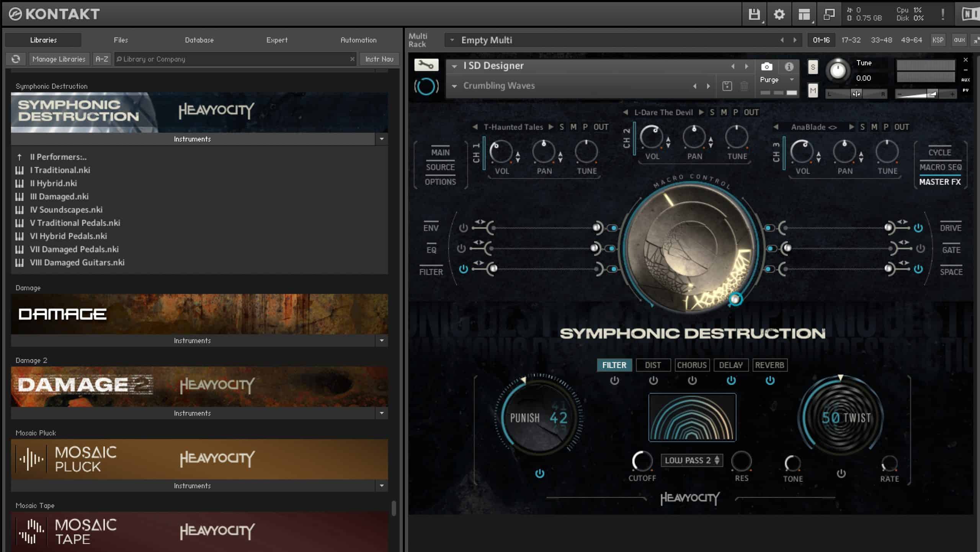The image size is (980, 552).
Task: Open the I SD Designer instrument dropdown
Action: click(x=454, y=66)
